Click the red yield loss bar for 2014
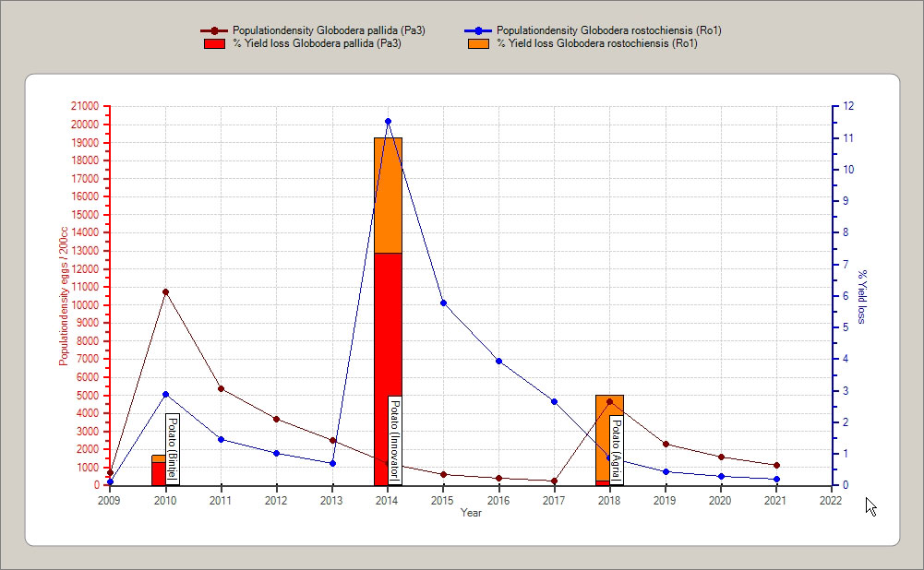924x570 pixels. [x=388, y=323]
